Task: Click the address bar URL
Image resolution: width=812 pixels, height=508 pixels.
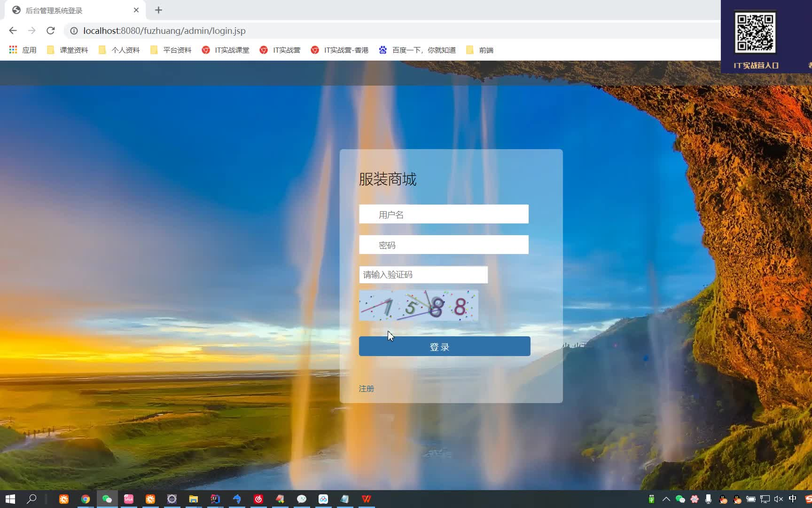Action: 164,31
